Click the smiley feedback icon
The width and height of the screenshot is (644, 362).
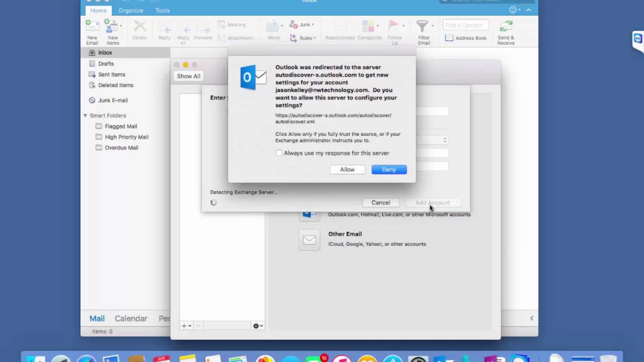(513, 10)
